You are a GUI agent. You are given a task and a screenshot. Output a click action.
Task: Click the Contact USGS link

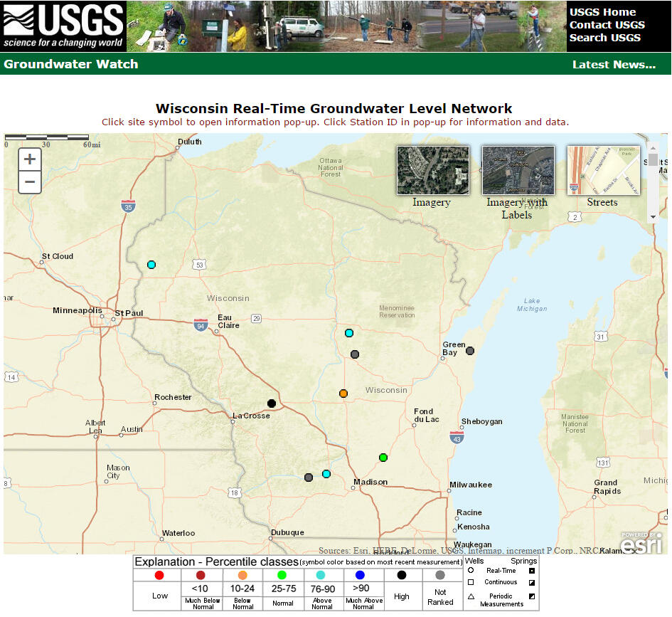[x=607, y=23]
